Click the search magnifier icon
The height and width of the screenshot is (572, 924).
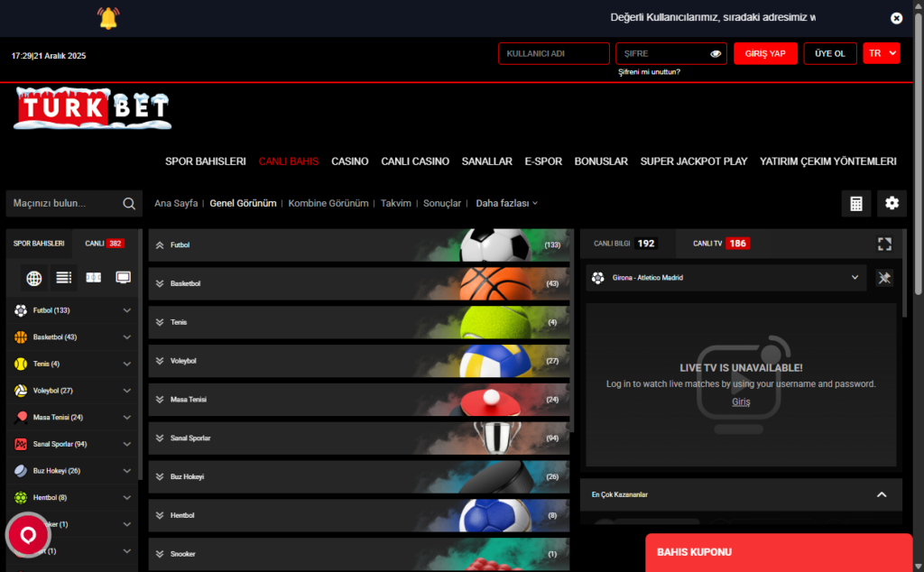pos(129,204)
